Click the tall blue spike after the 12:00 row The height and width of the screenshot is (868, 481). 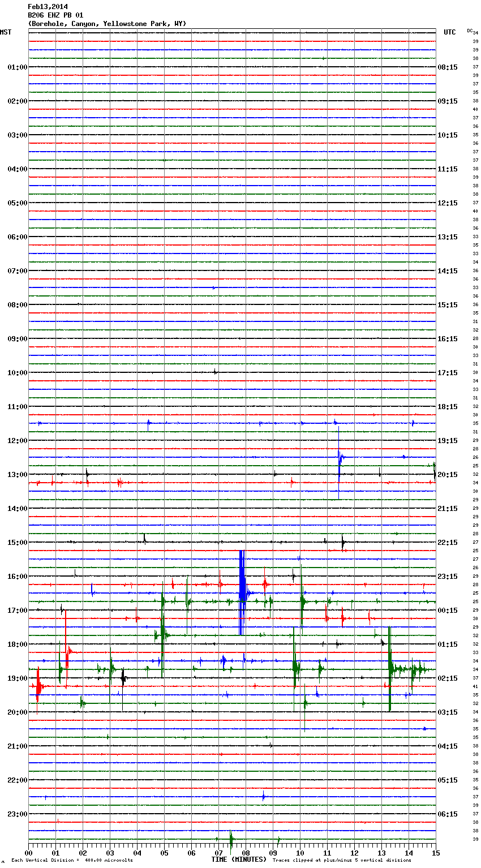point(339,463)
